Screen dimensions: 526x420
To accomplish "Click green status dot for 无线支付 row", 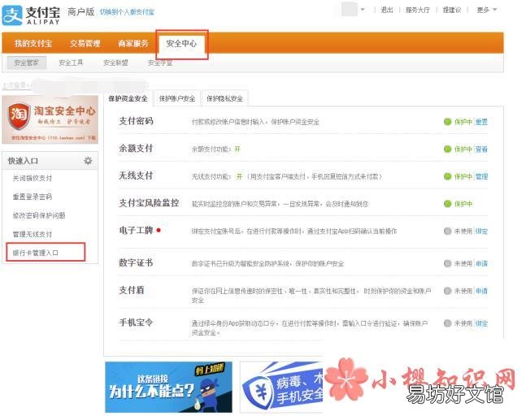I will point(447,176).
